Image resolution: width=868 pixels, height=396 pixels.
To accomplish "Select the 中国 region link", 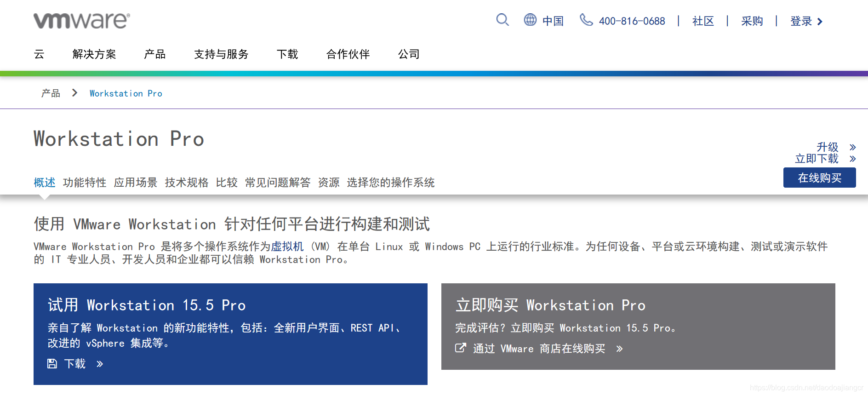I will click(553, 21).
